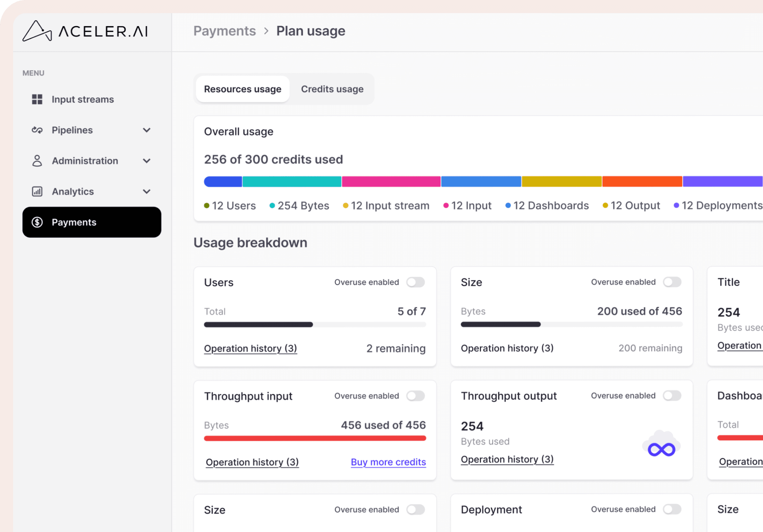Toggle Overuse enabled on the Deployment card

click(x=672, y=509)
